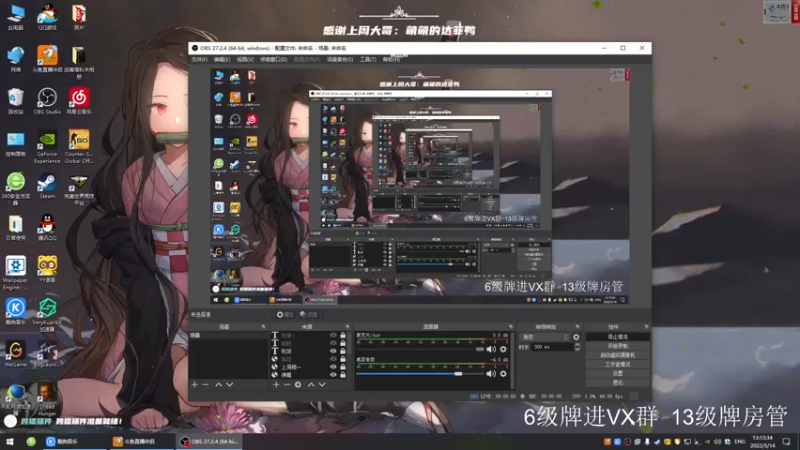Viewport: 800px width, 450px height.
Task: Open the 网易云音乐 desktop icon
Action: 79,101
